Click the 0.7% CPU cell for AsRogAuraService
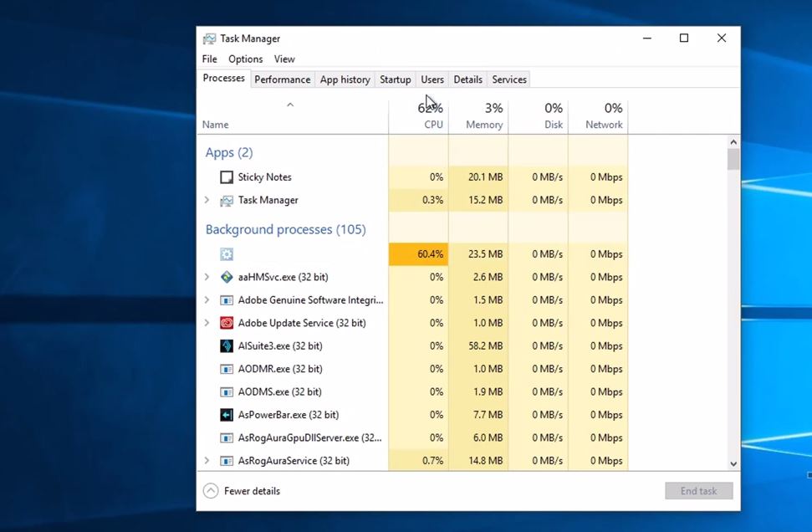The image size is (812, 532). [418, 461]
